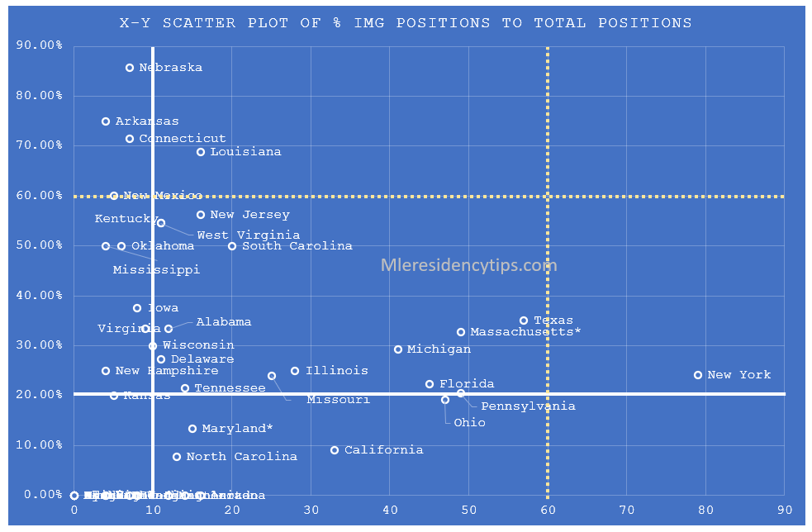Screen dimensions: 812x532
Task: Click the Texas data point marker
Action: [x=524, y=321]
